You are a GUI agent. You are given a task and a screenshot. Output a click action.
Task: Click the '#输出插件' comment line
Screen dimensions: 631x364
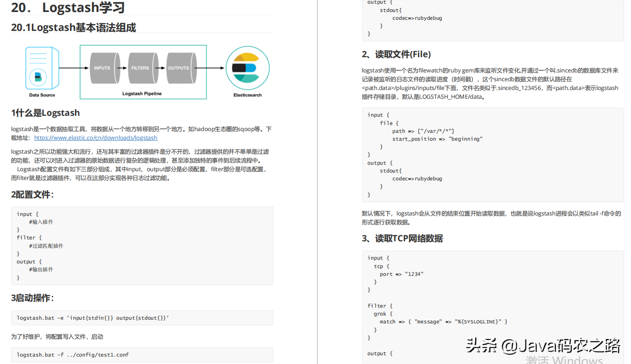41,269
